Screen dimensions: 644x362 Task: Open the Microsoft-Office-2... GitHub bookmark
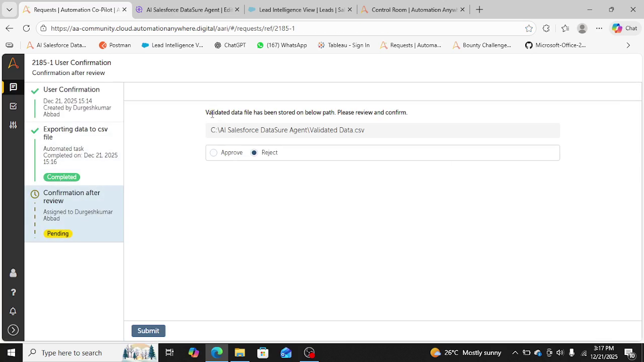555,45
